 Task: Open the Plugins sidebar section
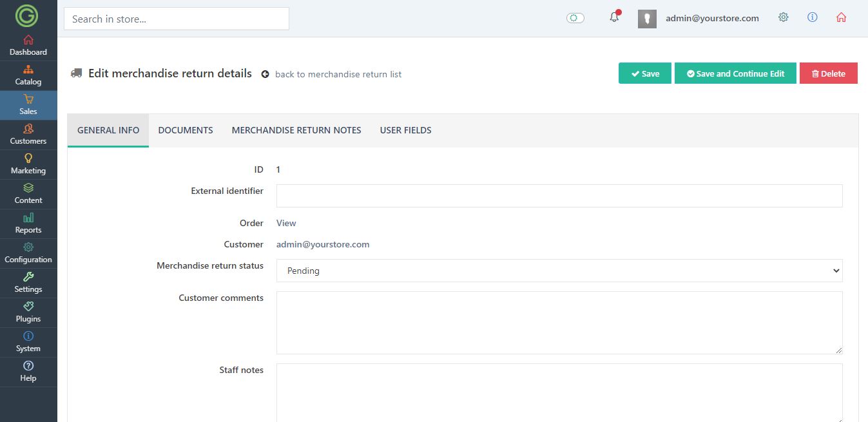[x=28, y=312]
